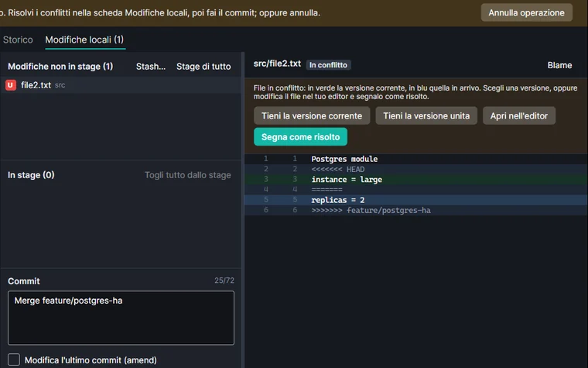Click the In conflitto badge
This screenshot has width=588, height=368.
329,65
